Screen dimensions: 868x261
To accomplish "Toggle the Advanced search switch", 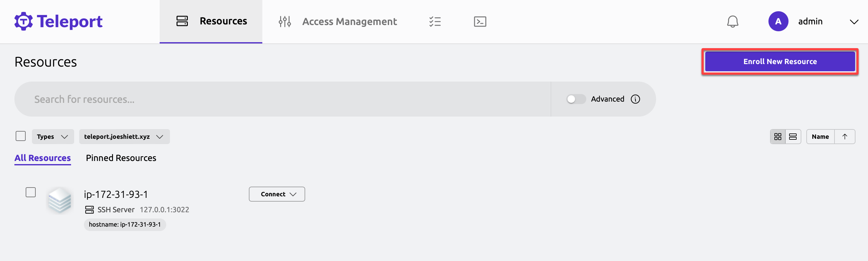I will pos(576,99).
